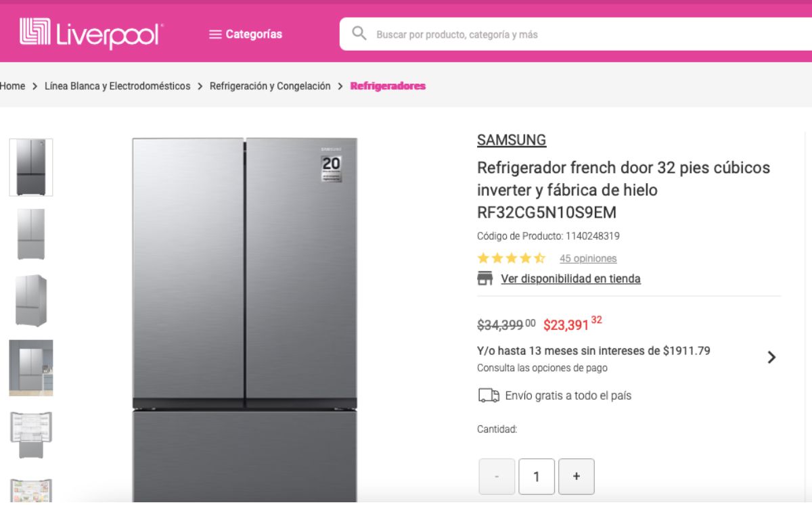812x505 pixels.
Task: Select kitchen scene thumbnail
Action: (31, 367)
